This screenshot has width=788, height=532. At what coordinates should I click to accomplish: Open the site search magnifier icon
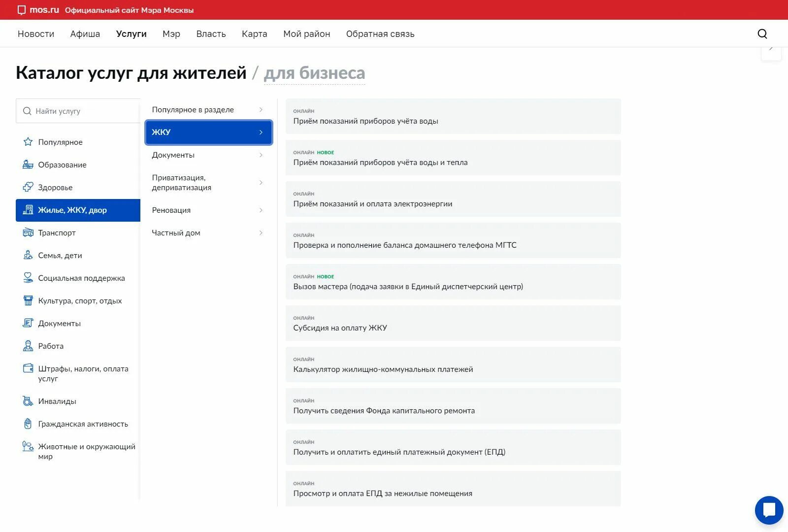point(762,33)
